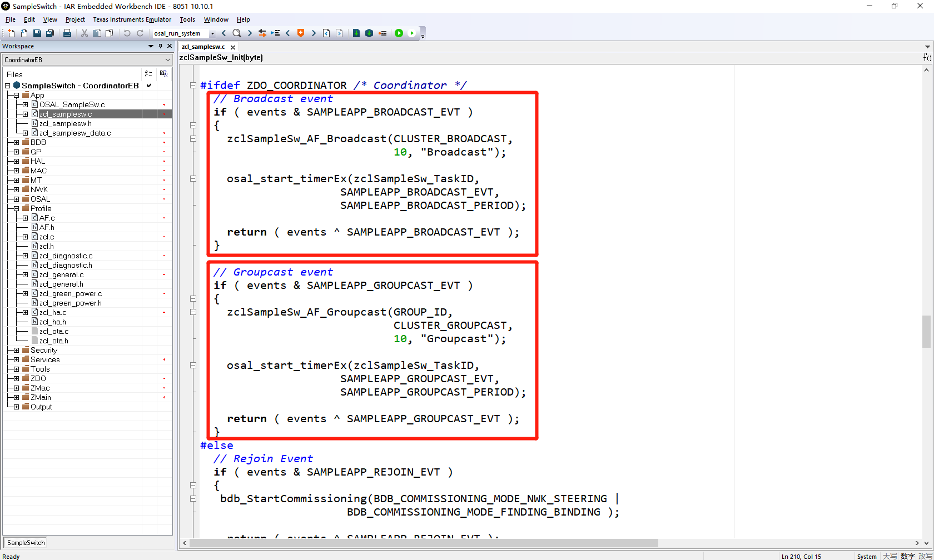Click the editor horizontal scrollbar thumb
934x560 pixels.
[424, 543]
